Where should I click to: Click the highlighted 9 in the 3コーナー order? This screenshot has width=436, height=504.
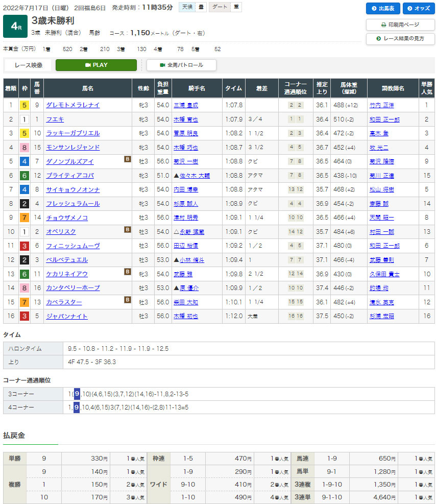tap(77, 394)
